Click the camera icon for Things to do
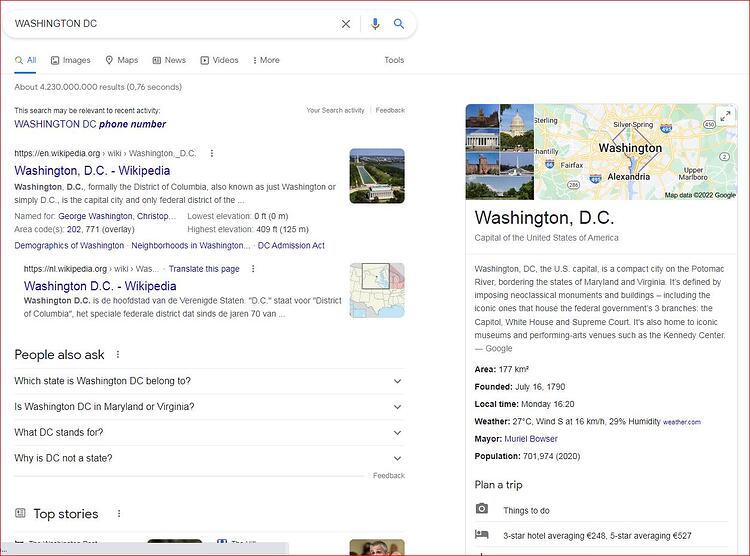This screenshot has width=750, height=556. coord(482,509)
